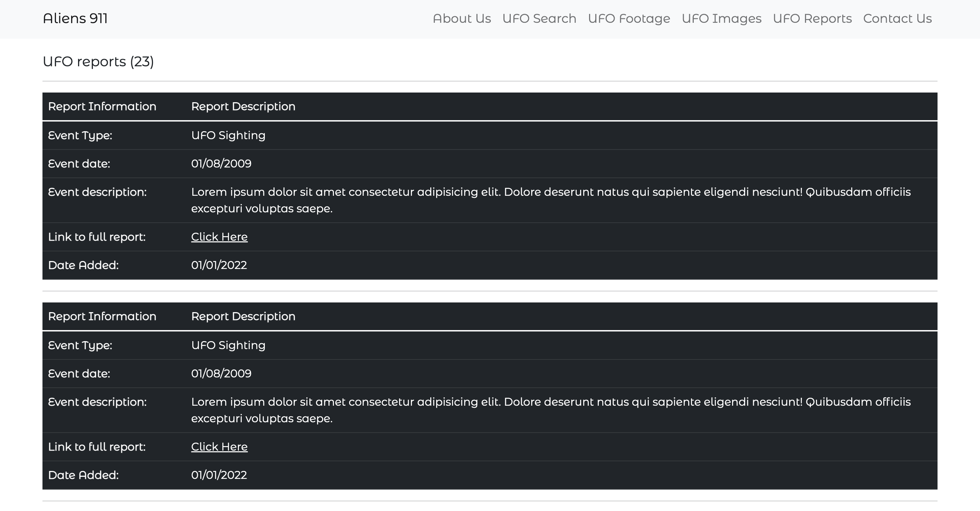This screenshot has height=511, width=980.
Task: Select first table's Report Information header
Action: [102, 107]
